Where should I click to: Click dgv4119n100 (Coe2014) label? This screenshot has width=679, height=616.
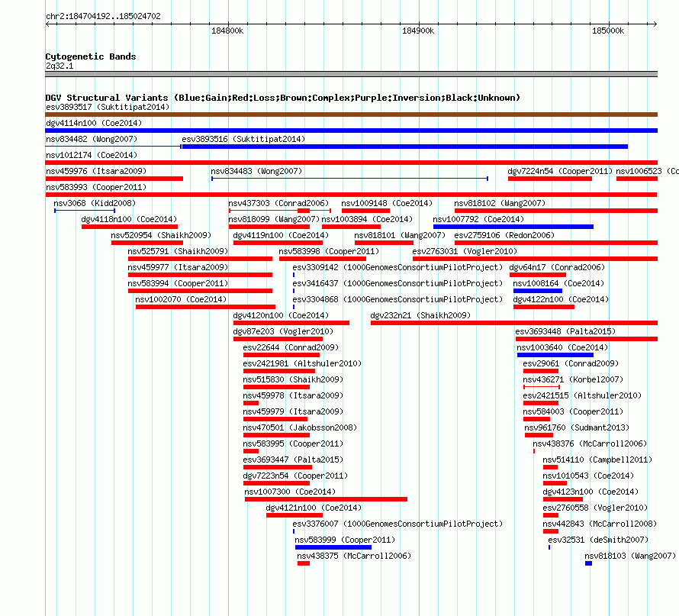tap(281, 235)
